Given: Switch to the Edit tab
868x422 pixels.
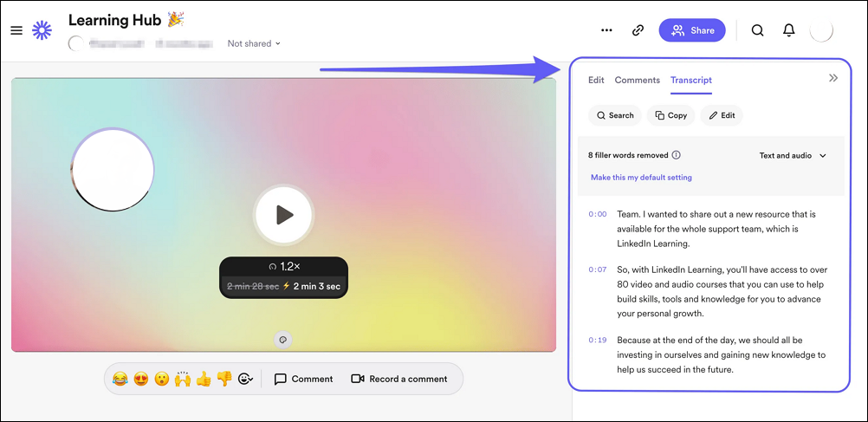Looking at the screenshot, I should tap(596, 80).
